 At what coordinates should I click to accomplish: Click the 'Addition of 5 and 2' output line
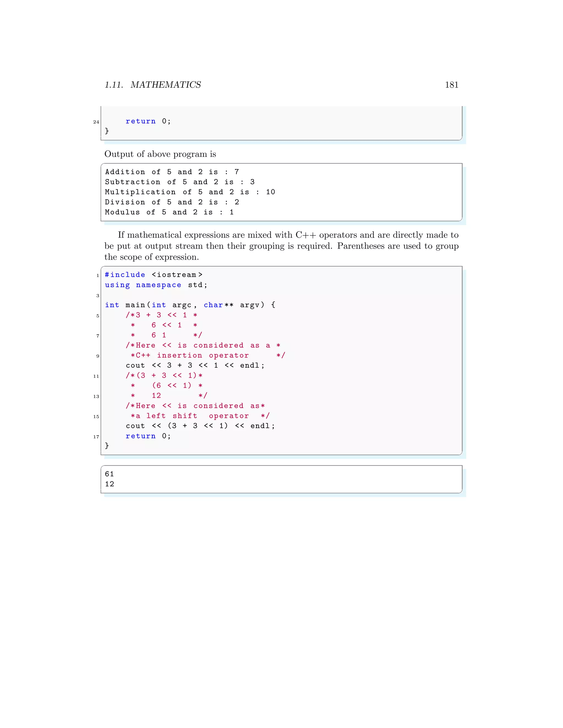coord(172,172)
